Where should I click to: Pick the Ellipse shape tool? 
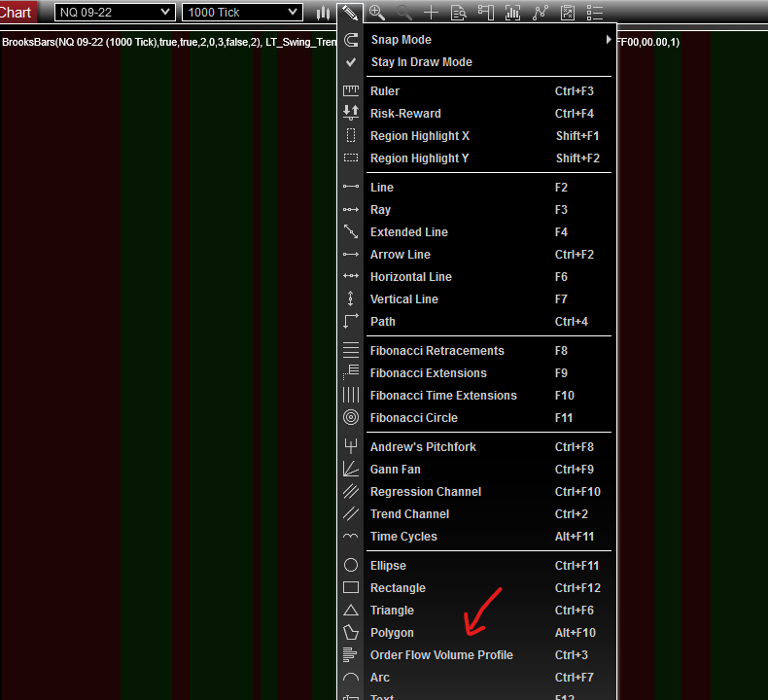tap(476, 566)
